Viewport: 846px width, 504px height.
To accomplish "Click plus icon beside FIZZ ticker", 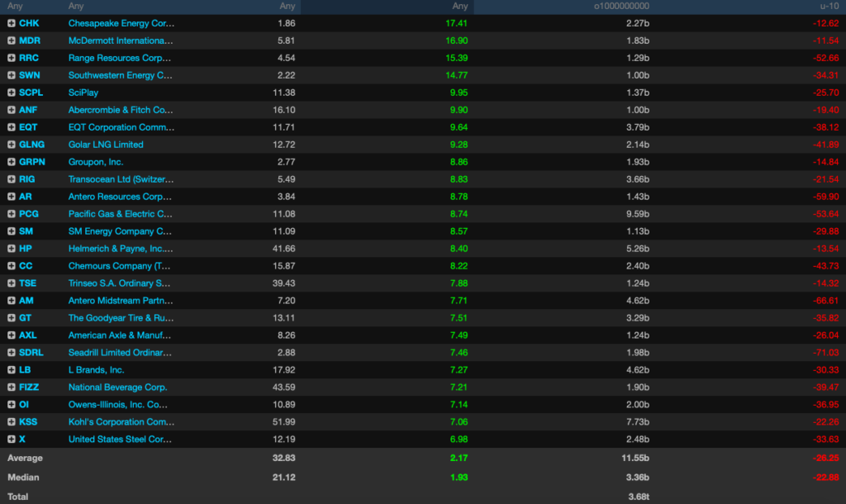I will (x=12, y=387).
